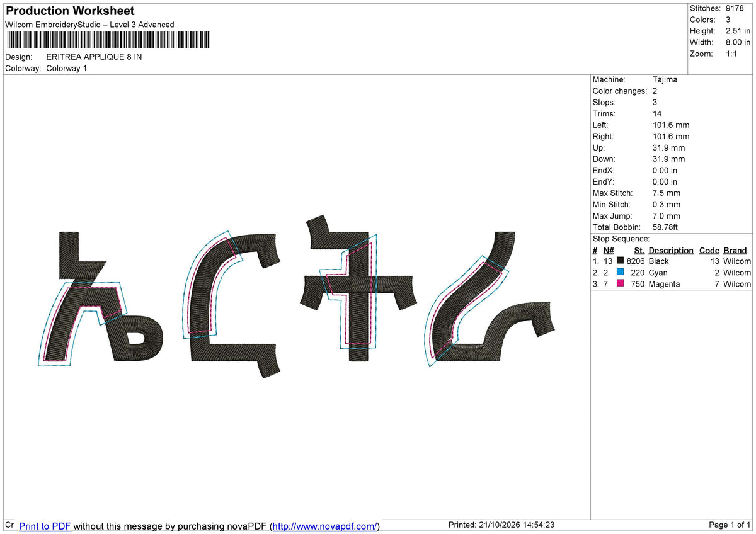Click the Cyan thread color swatch

point(621,273)
